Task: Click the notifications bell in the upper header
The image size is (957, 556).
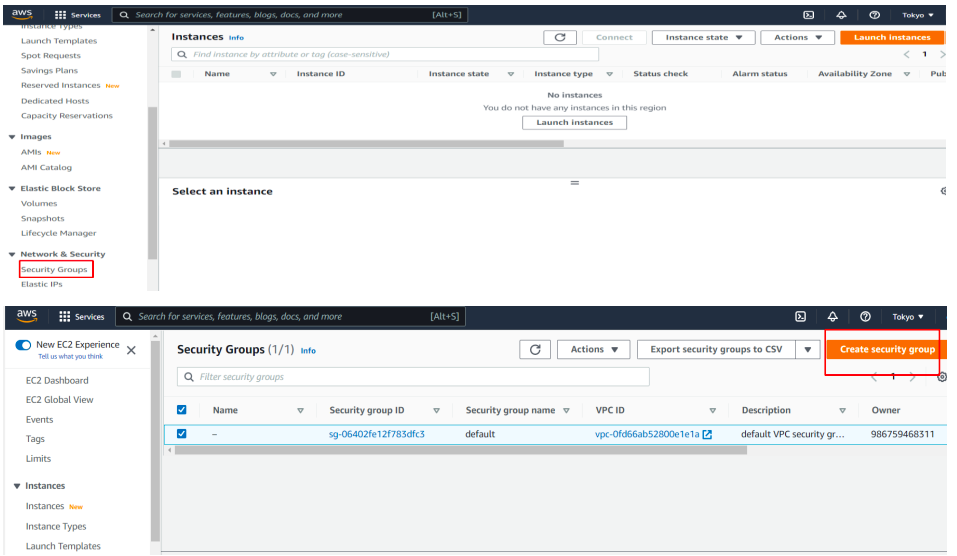Action: pyautogui.click(x=841, y=15)
